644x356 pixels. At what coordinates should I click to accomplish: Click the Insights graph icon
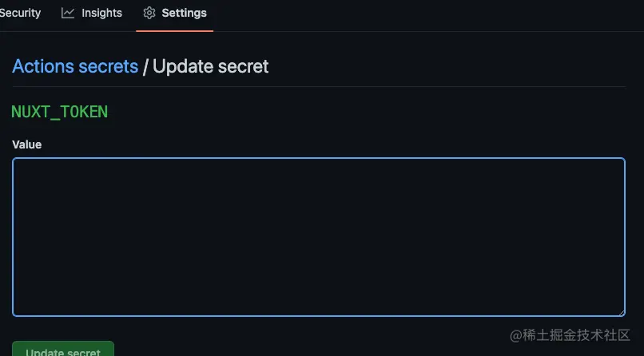68,13
